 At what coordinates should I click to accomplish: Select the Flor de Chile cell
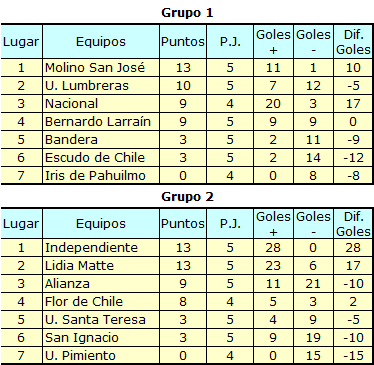(x=101, y=302)
